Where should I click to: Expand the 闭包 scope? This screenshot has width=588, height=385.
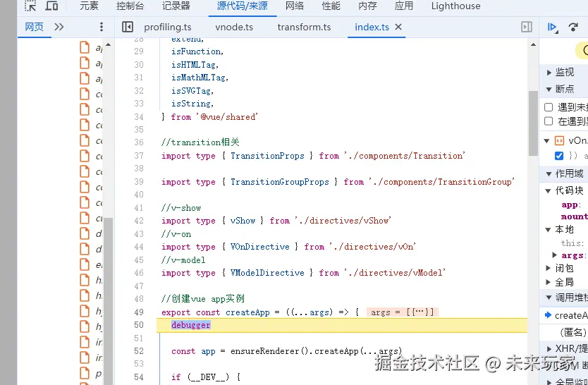pyautogui.click(x=548, y=268)
